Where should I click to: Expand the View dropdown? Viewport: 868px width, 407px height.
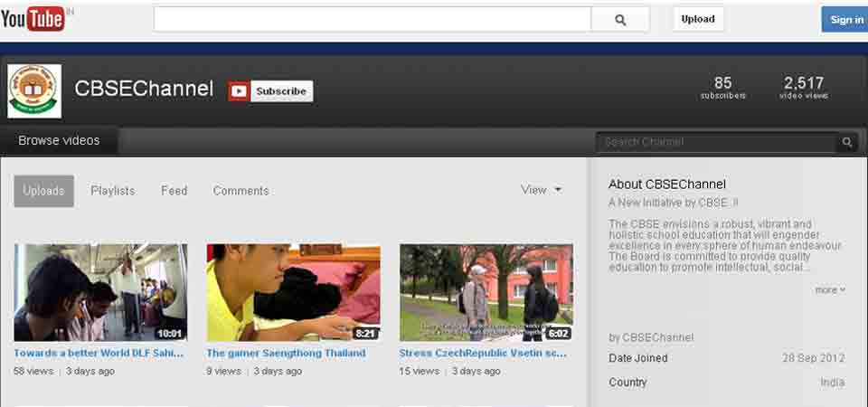[x=542, y=190]
